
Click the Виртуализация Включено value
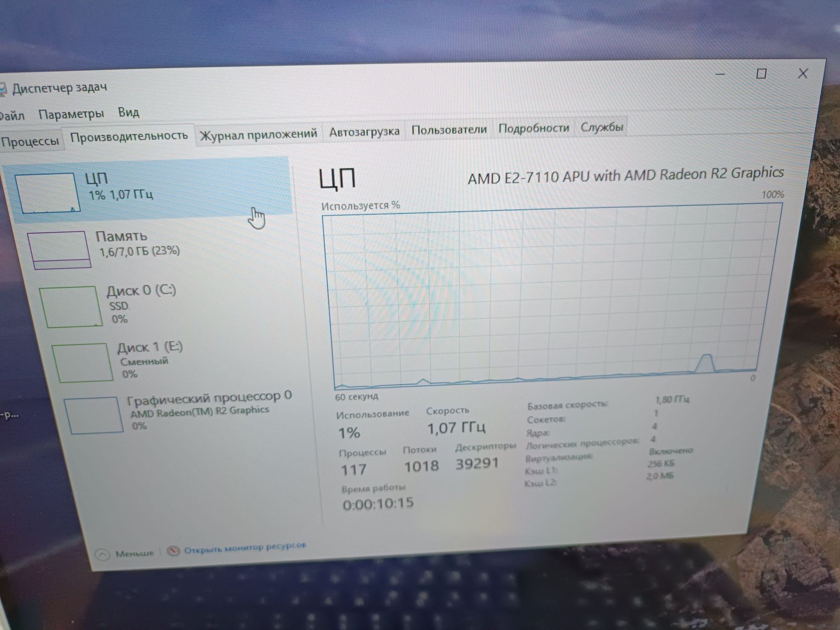671,451
